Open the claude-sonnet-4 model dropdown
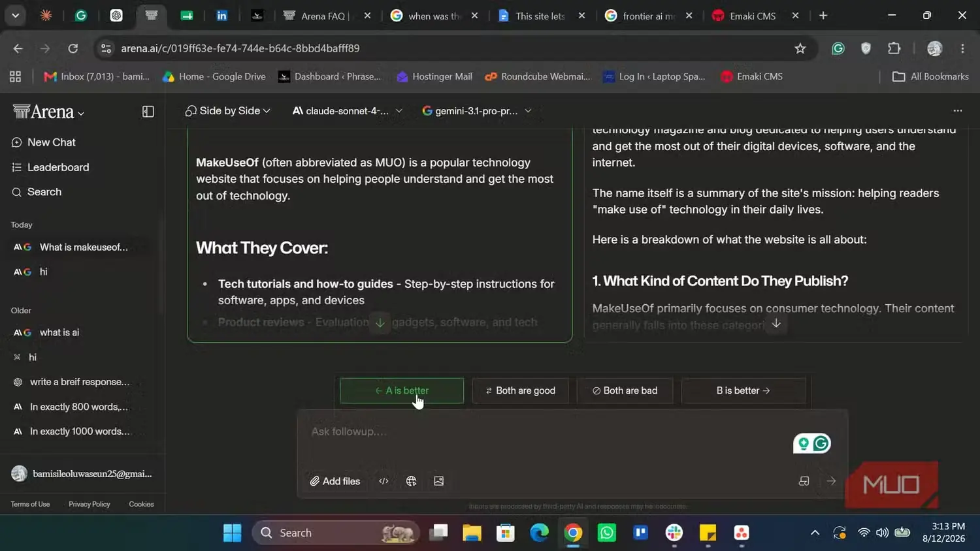Viewport: 980px width, 551px height. pos(347,111)
